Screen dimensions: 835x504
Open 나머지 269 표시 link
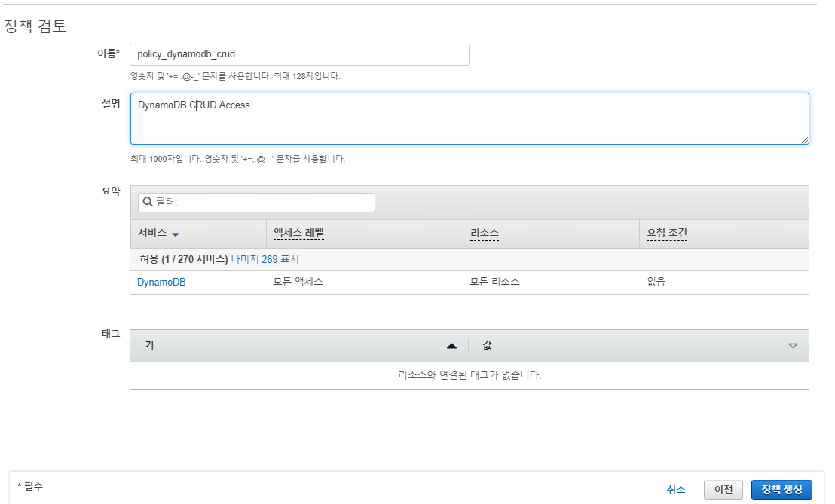(x=265, y=259)
